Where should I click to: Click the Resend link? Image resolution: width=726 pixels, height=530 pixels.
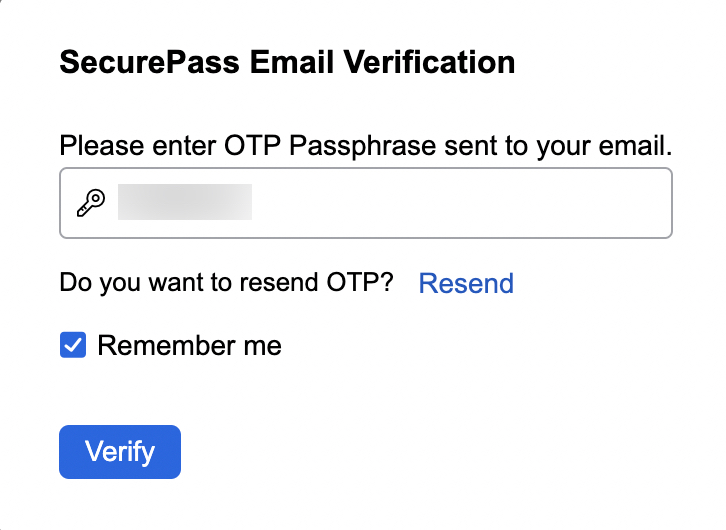466,283
